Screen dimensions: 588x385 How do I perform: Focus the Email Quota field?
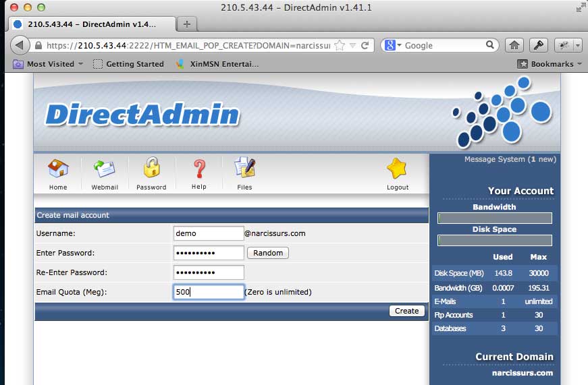(209, 292)
